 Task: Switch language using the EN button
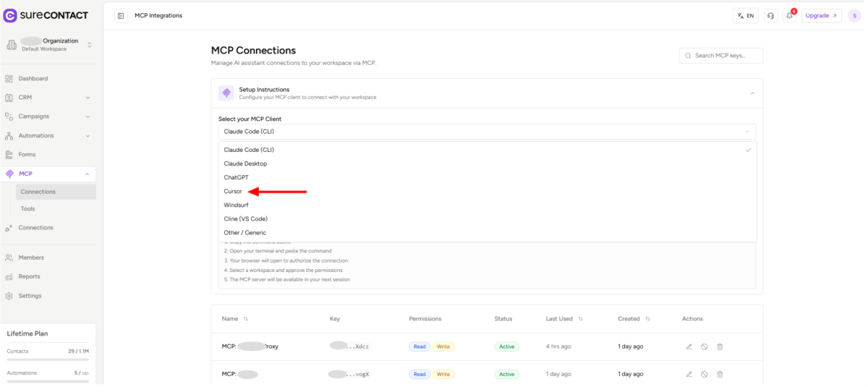[745, 16]
